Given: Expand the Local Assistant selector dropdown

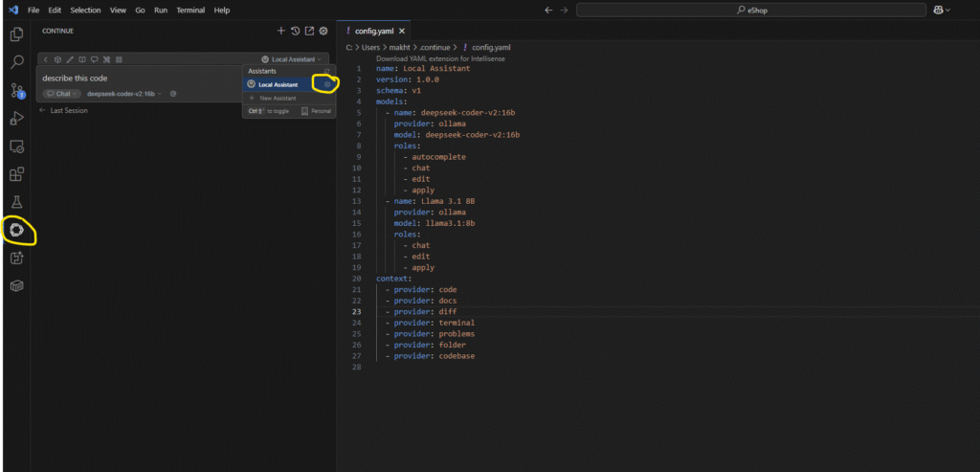Looking at the screenshot, I should 291,59.
